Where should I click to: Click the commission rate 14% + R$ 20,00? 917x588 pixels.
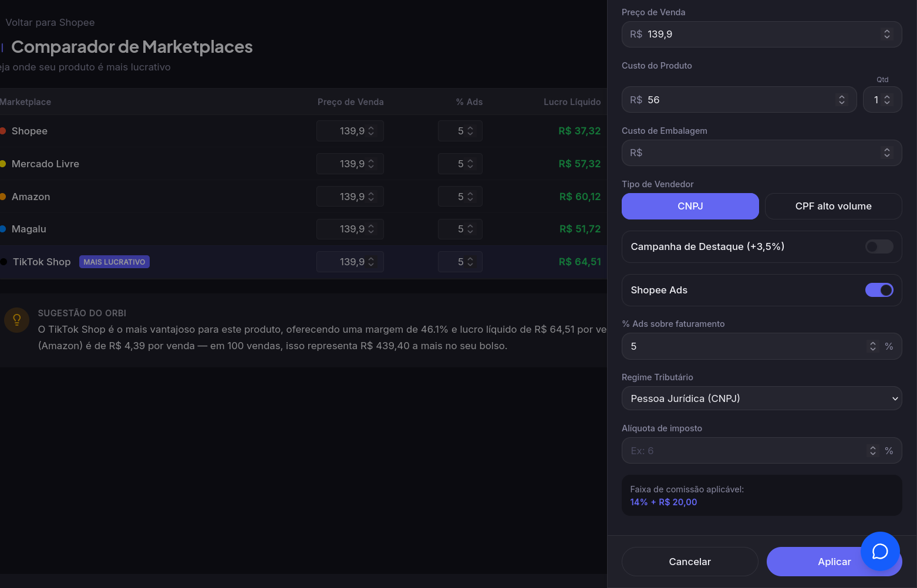[663, 502]
